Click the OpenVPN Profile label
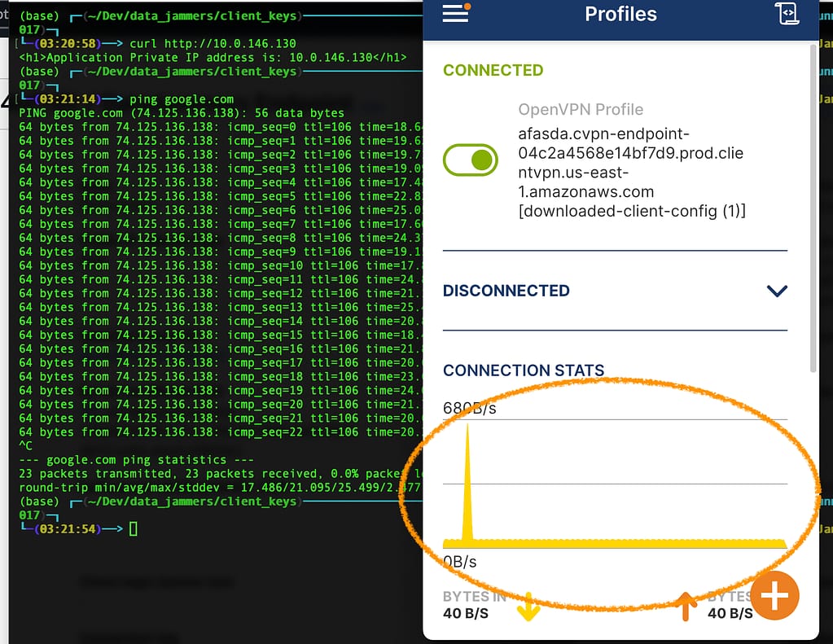This screenshot has width=833, height=644. 581,109
